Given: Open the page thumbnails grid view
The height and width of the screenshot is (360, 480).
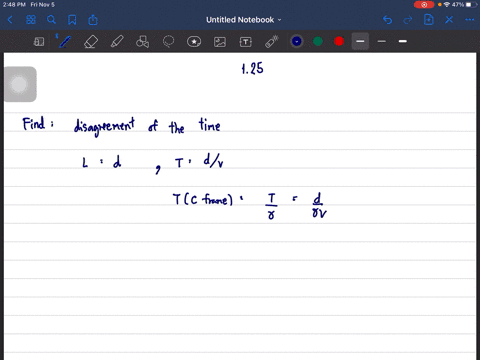Looking at the screenshot, I should click(31, 20).
